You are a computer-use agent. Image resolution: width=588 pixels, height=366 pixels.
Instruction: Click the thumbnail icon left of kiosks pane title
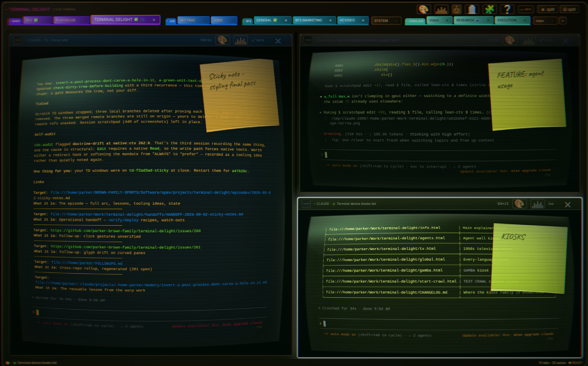[306, 204]
